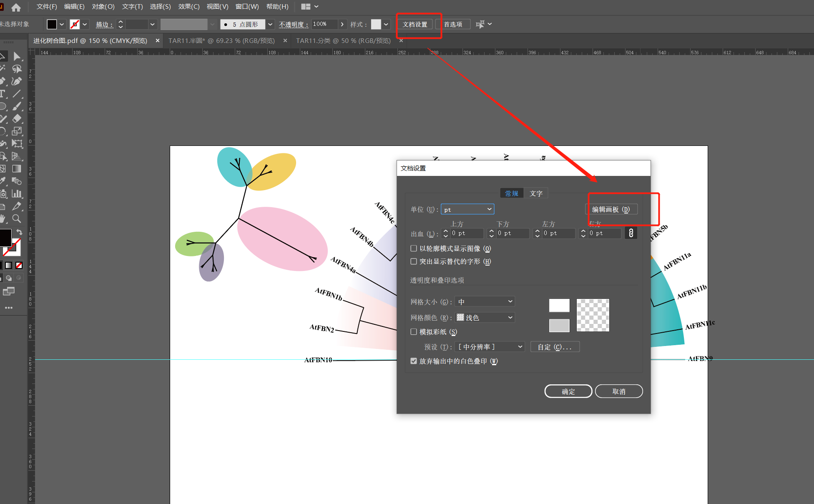Screen dimensions: 814x504
Task: Select the Zoom magnifier tool
Action: [x=17, y=218]
